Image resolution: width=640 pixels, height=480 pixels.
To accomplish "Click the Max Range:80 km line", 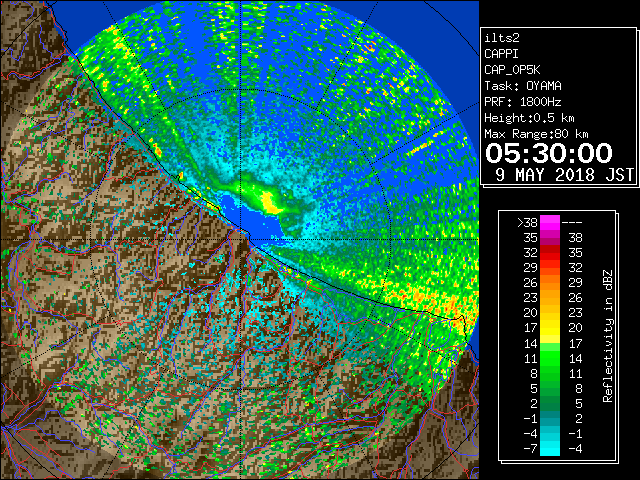I will point(536,134).
